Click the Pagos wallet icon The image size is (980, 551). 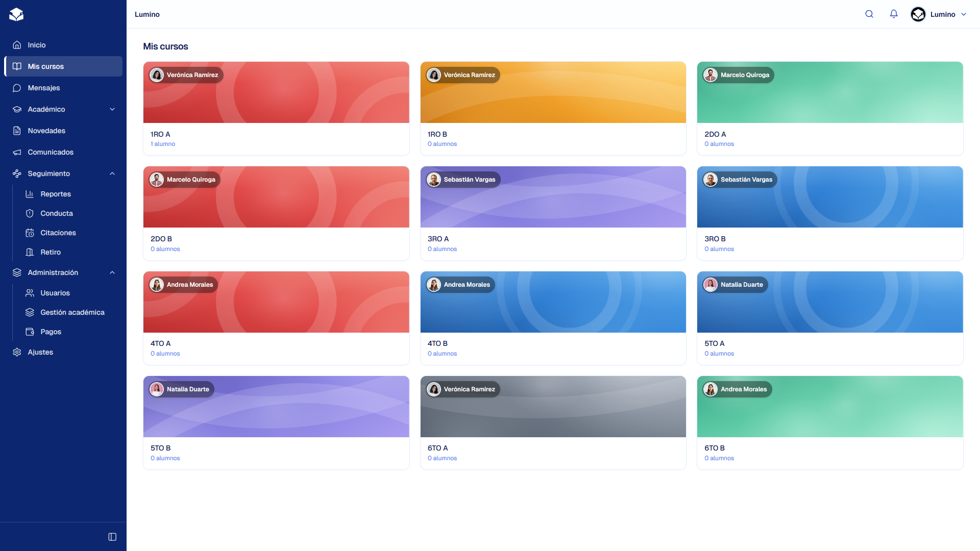30,332
